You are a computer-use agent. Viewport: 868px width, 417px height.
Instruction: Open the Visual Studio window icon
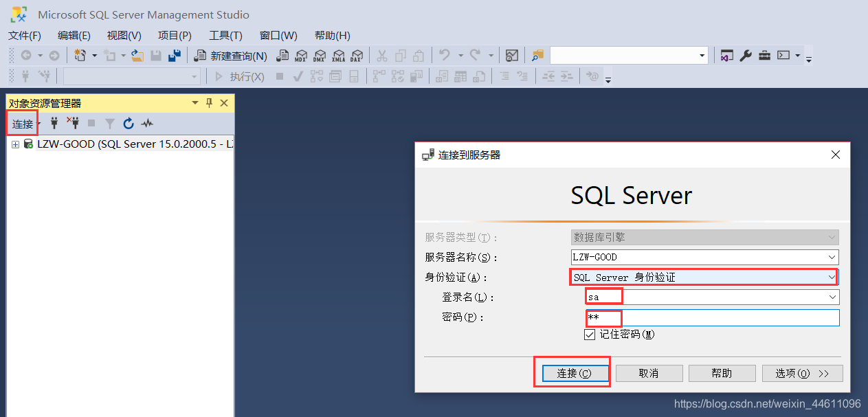point(726,56)
